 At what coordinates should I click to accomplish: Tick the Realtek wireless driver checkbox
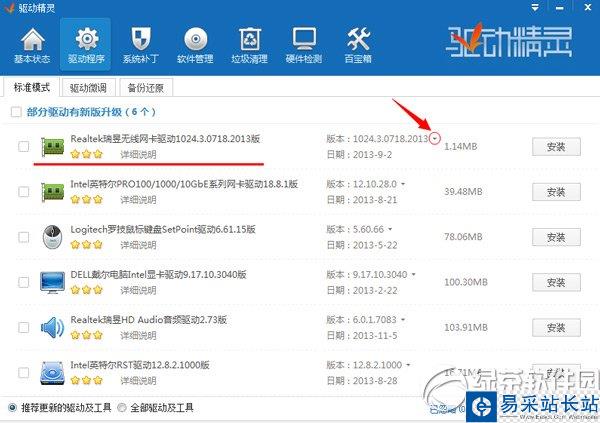point(24,146)
